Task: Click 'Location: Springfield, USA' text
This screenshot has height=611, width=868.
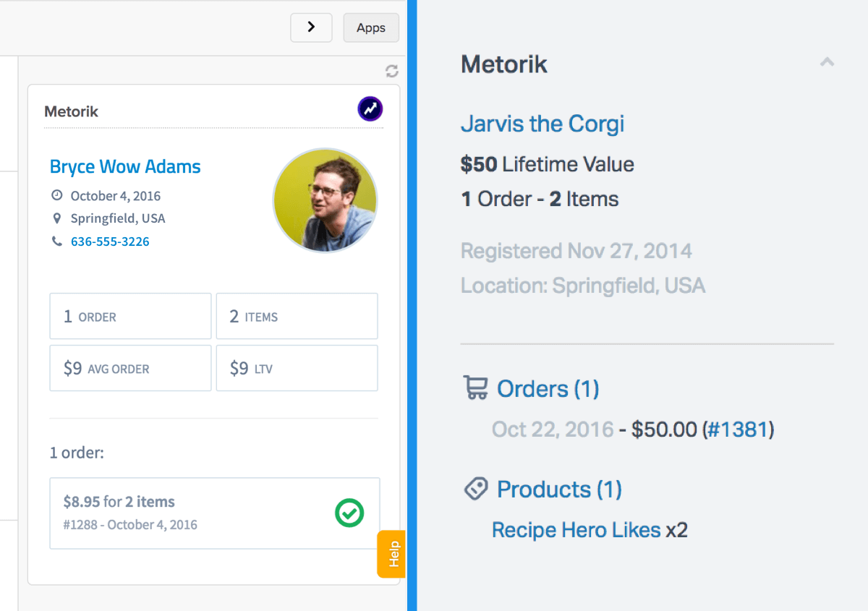Action: pyautogui.click(x=583, y=286)
